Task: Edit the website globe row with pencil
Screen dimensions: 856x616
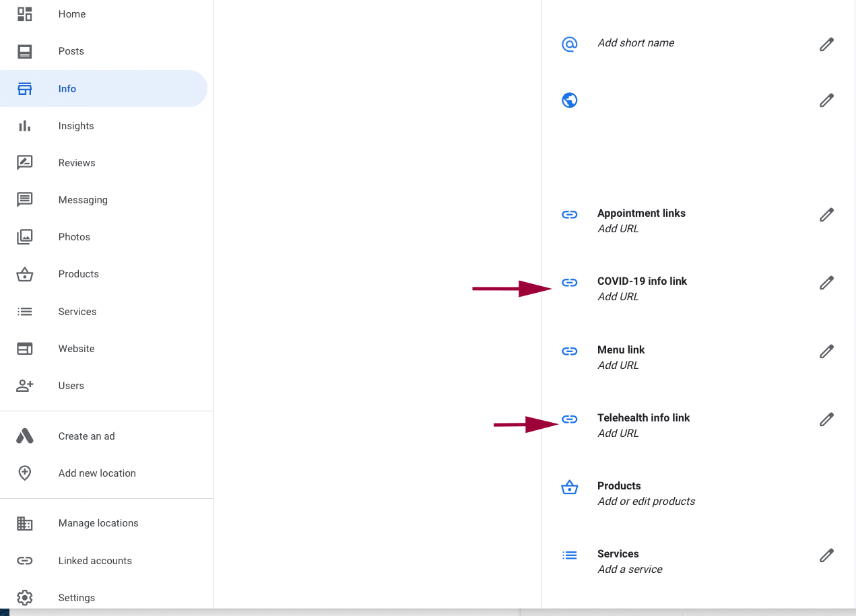Action: 826,100
